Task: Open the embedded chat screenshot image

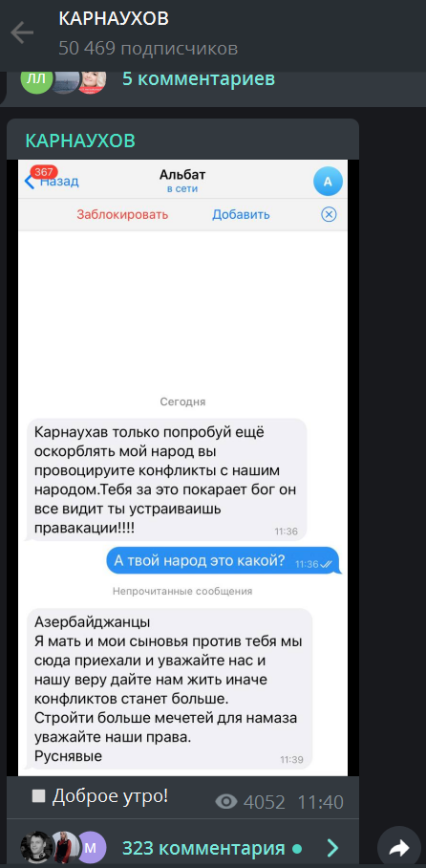Action: tap(182, 467)
